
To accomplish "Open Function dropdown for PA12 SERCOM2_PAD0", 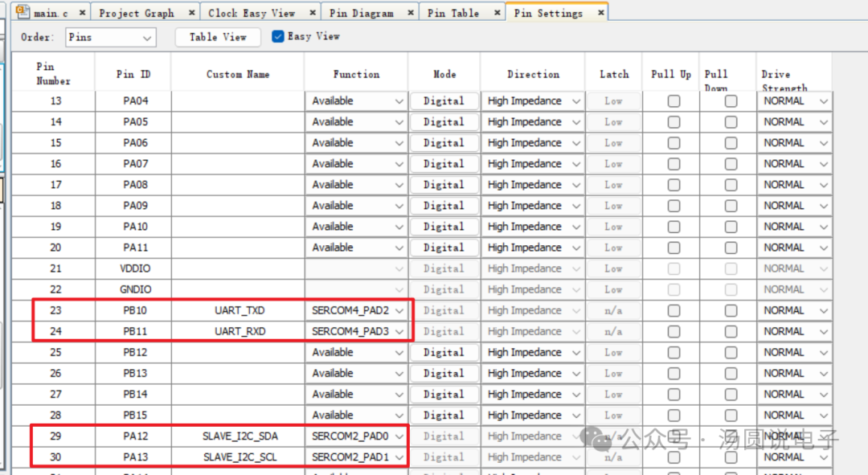I will click(x=356, y=436).
